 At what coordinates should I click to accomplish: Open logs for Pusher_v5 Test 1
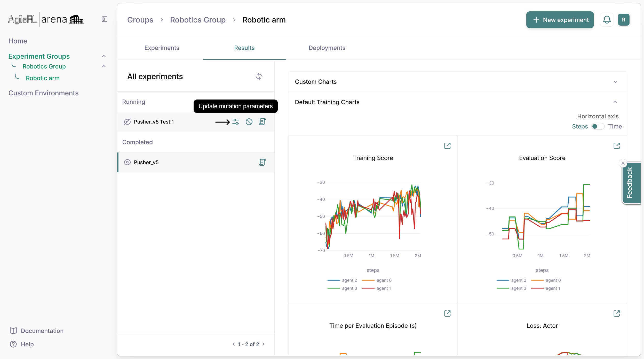point(262,122)
